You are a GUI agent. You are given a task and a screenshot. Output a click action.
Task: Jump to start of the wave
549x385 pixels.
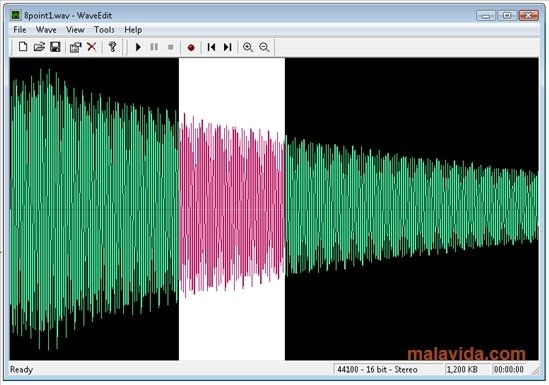[x=211, y=47]
